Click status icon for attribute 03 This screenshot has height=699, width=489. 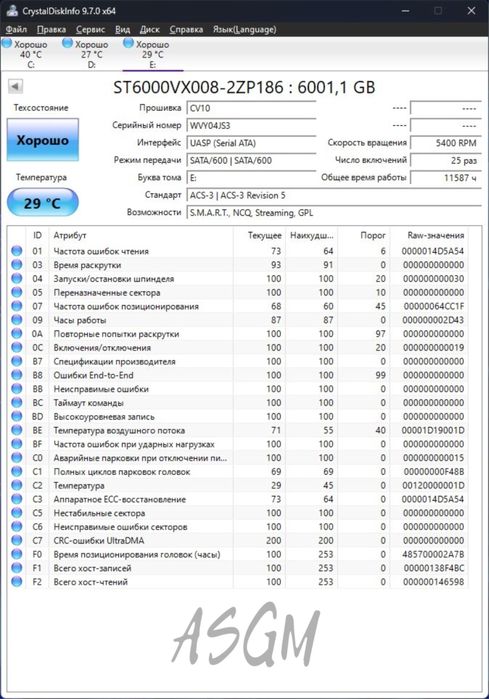(16, 265)
